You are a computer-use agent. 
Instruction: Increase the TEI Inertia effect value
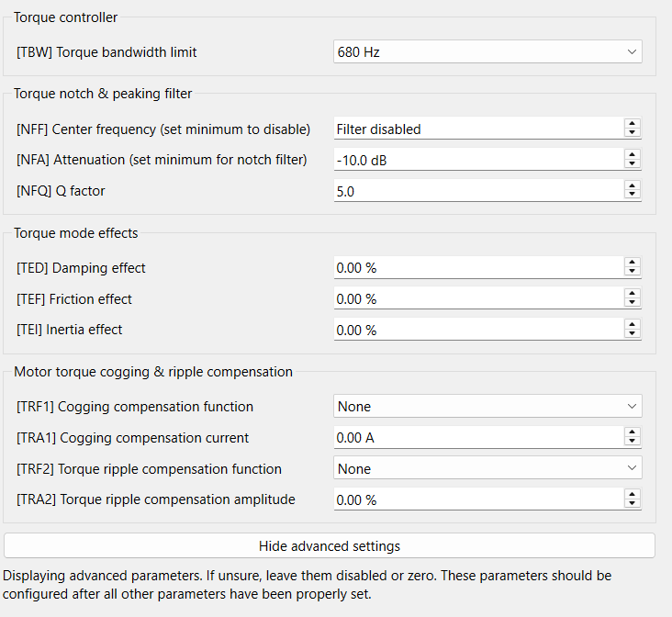[x=632, y=324]
